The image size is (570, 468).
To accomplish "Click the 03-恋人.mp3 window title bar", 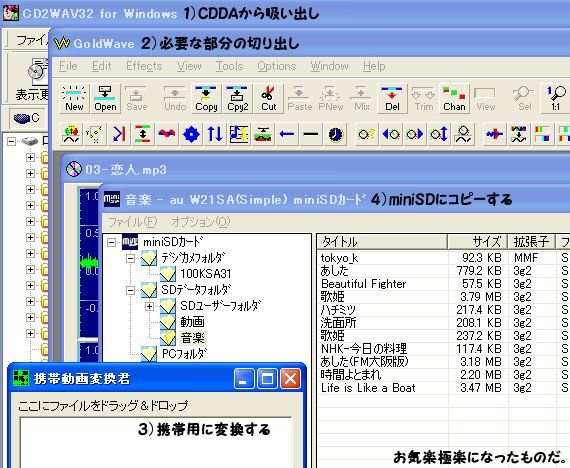I will point(316,169).
